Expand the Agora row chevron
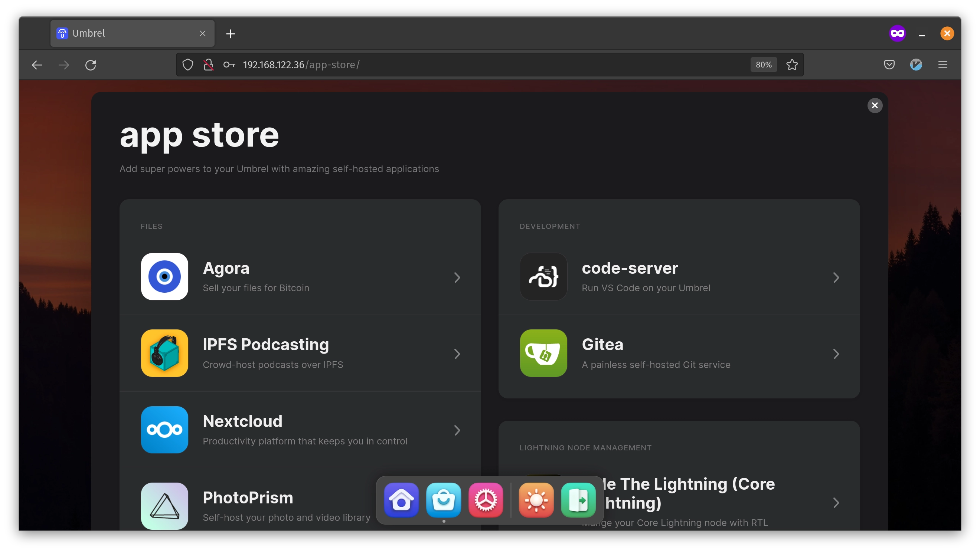 tap(457, 278)
